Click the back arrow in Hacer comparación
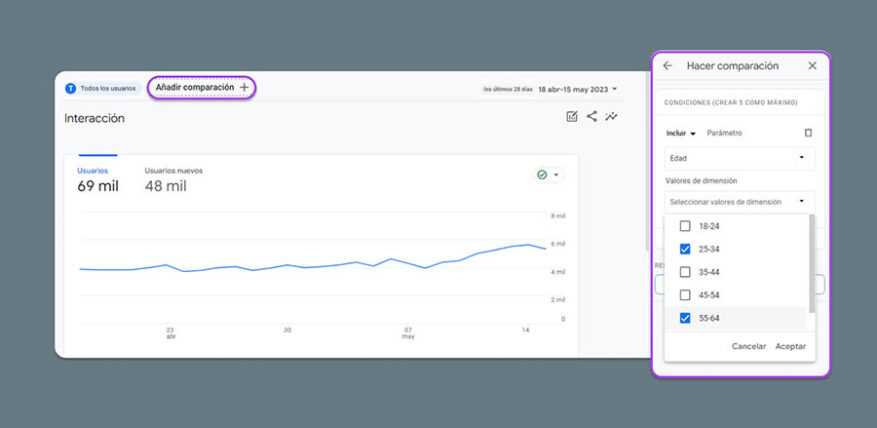The width and height of the screenshot is (877, 428). coord(668,66)
